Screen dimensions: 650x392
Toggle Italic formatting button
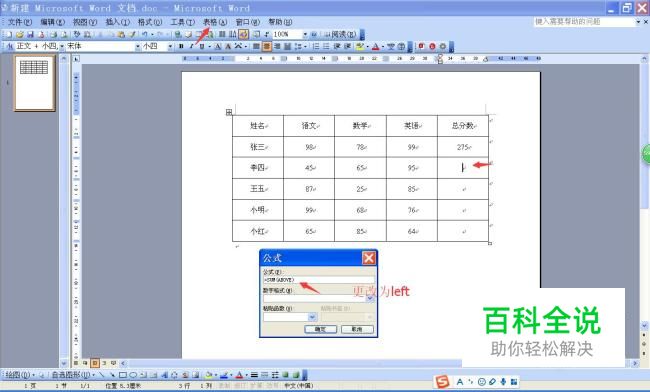click(x=192, y=46)
